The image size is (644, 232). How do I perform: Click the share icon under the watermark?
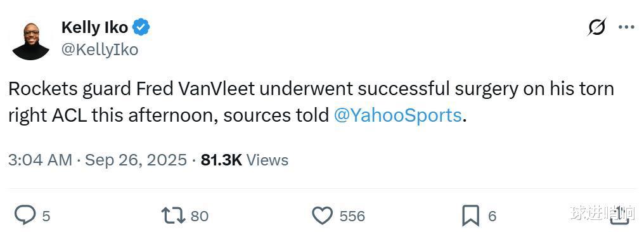(x=620, y=216)
